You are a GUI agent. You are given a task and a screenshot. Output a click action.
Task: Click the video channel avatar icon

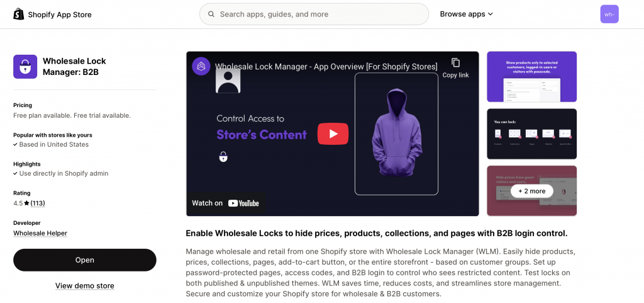click(201, 66)
